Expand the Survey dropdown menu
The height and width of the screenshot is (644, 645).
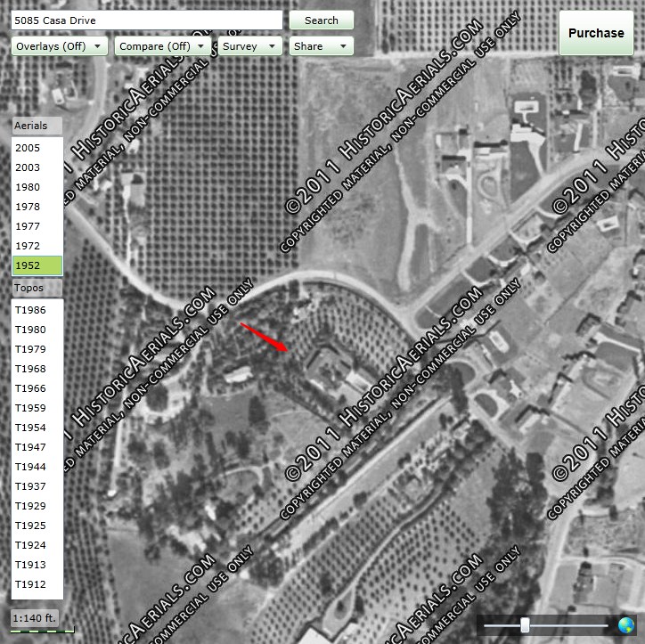click(x=250, y=46)
